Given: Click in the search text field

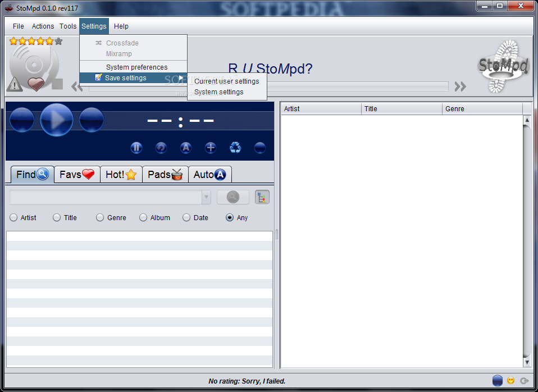Looking at the screenshot, I should pyautogui.click(x=106, y=197).
